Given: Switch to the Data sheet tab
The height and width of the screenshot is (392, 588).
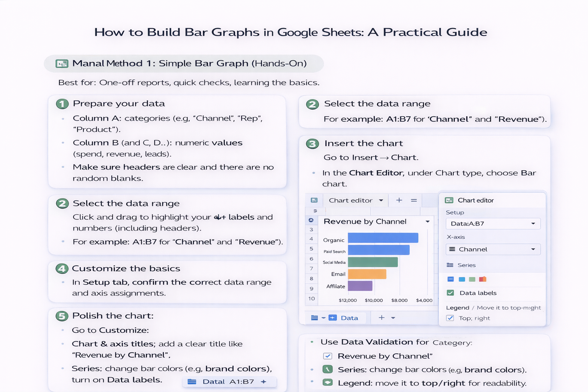Looking at the screenshot, I should tap(349, 318).
